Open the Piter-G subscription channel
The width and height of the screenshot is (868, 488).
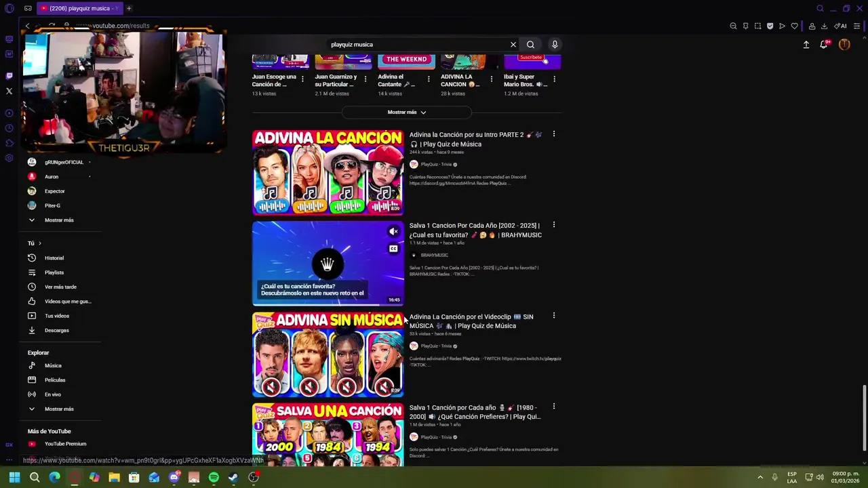(x=53, y=205)
